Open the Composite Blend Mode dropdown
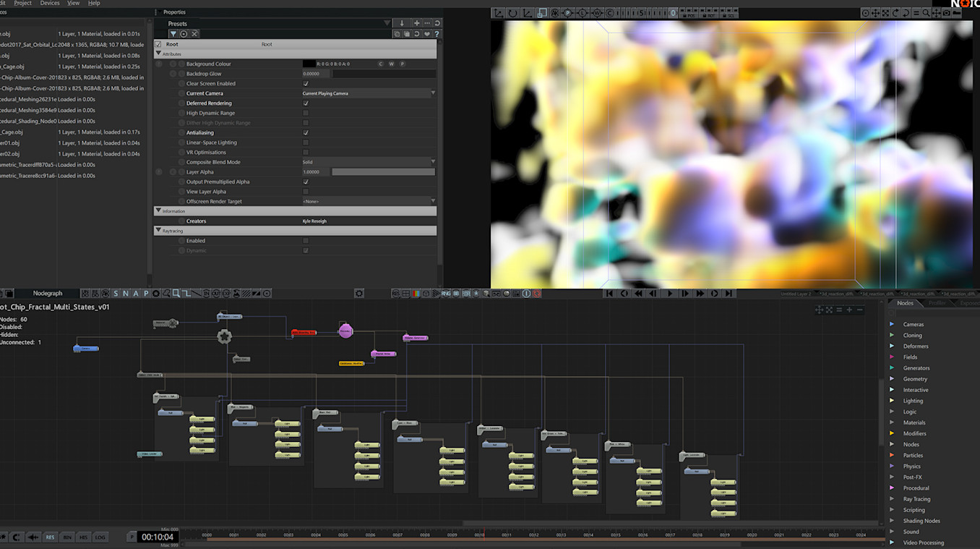The image size is (980, 549). point(369,162)
